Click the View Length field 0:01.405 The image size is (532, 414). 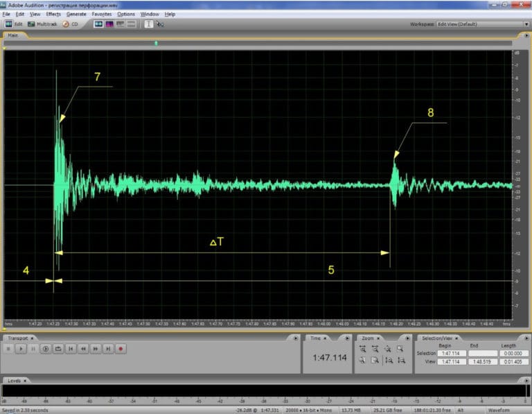coord(513,362)
